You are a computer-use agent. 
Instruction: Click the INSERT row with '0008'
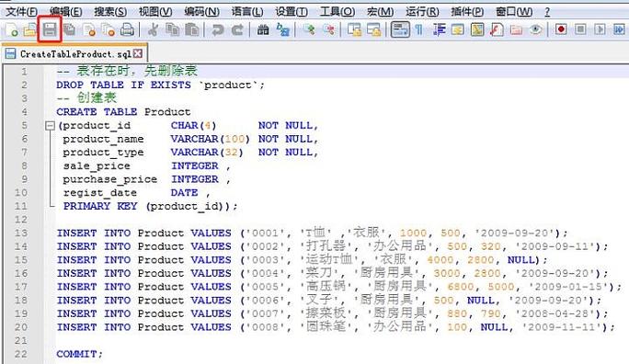(336, 327)
